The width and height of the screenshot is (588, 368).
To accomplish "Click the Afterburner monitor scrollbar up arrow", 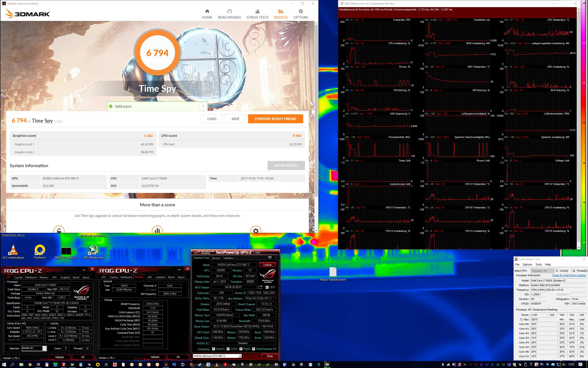I will click(x=579, y=9).
